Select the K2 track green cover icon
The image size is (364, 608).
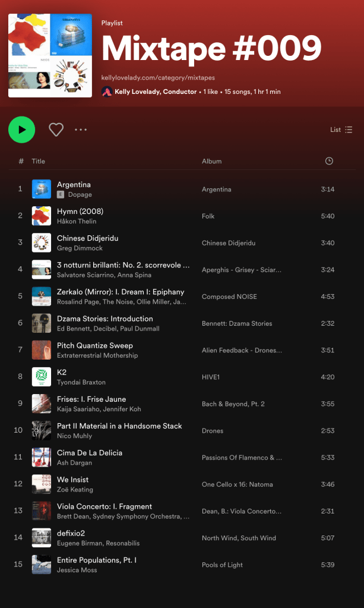tap(42, 377)
